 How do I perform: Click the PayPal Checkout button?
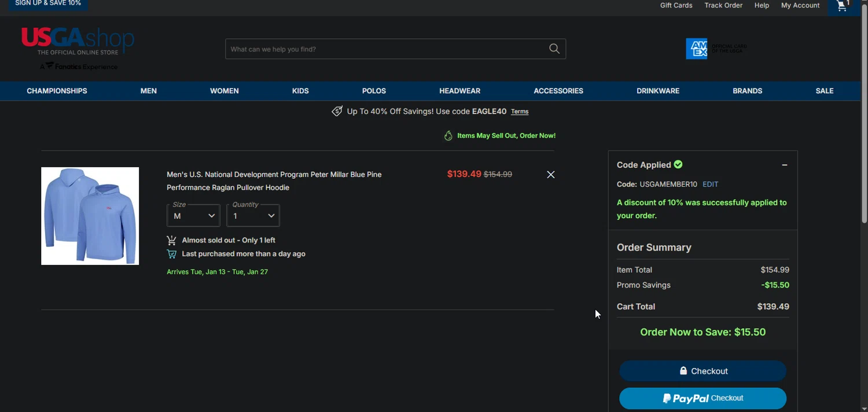703,398
